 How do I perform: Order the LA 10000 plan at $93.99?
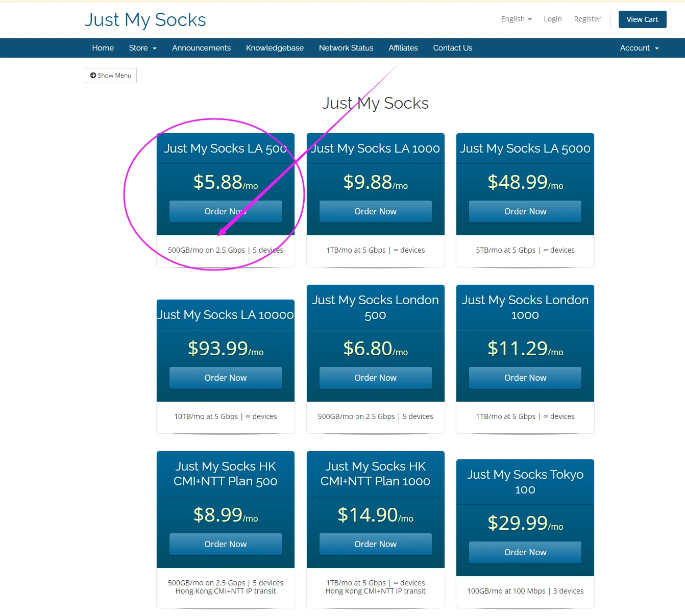point(225,378)
